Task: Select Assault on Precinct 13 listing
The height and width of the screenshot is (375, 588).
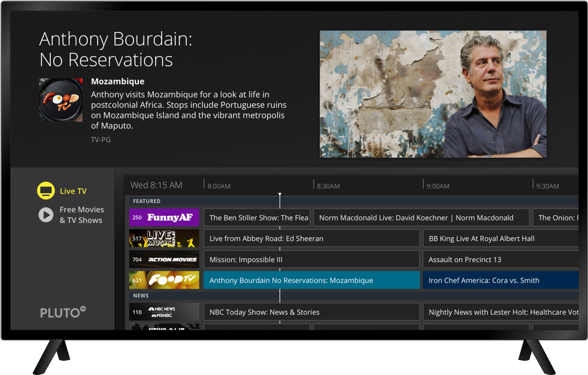Action: (500, 260)
